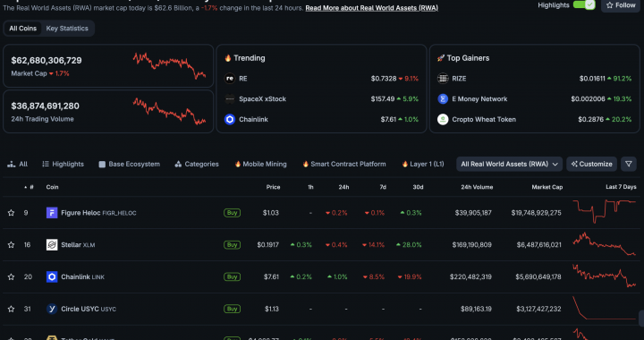This screenshot has width=644, height=340.
Task: Open SpaceX xStock trending entry
Action: coord(262,99)
